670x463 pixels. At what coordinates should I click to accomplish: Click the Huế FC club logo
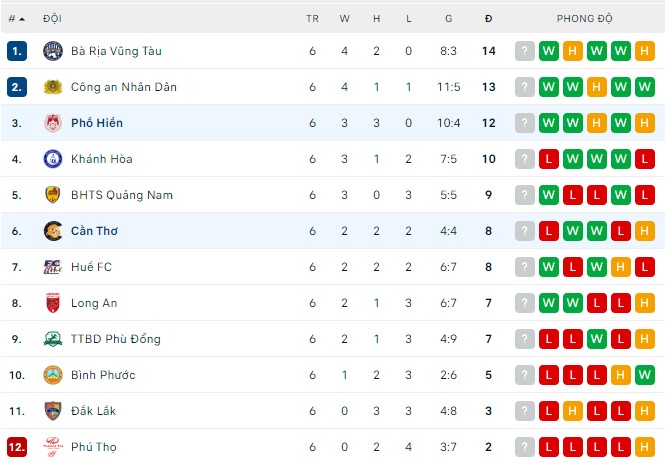(x=52, y=267)
